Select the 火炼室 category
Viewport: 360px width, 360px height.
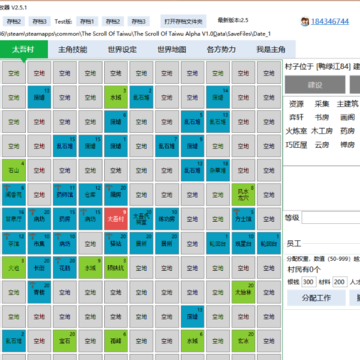[296, 131]
